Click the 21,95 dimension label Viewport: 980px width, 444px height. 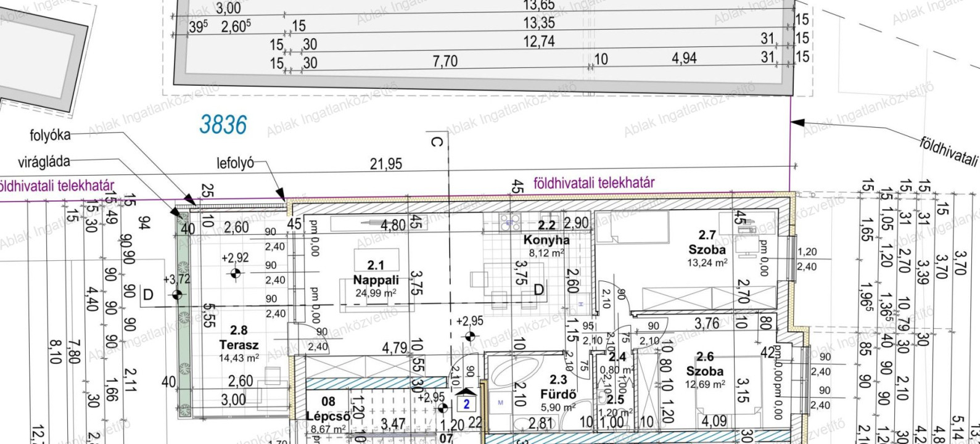point(385,164)
